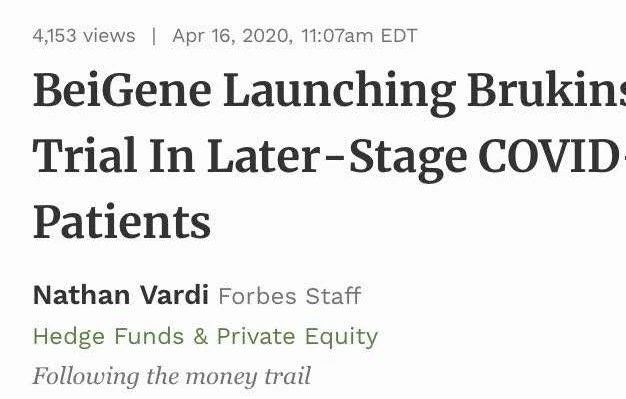Select the 4,153 views counter
This screenshot has width=626, height=399.
click(x=84, y=36)
